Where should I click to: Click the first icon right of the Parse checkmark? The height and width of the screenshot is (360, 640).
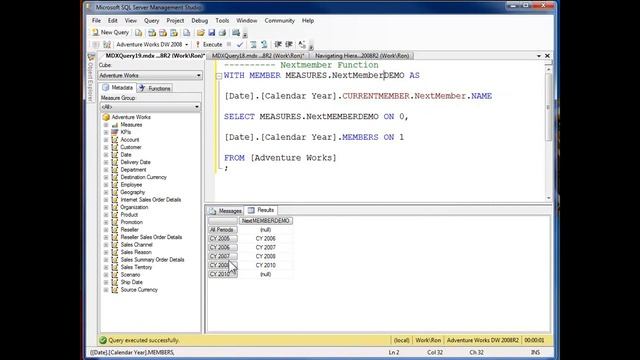click(x=253, y=44)
